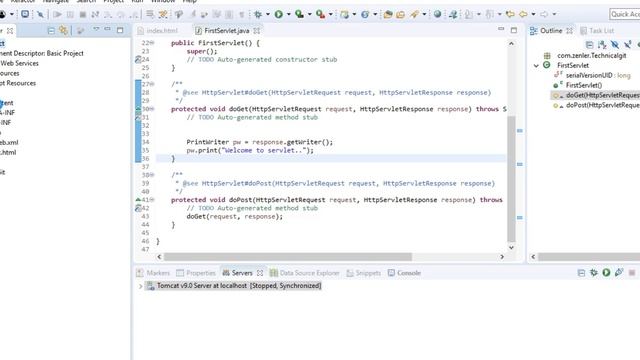Switch to the Snippets tab
The image size is (640, 360).
[363, 273]
